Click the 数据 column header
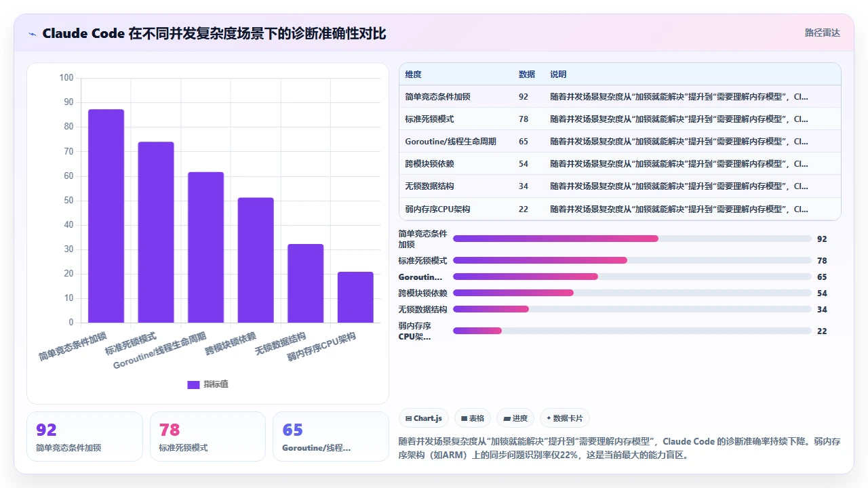The width and height of the screenshot is (868, 488). pos(527,75)
